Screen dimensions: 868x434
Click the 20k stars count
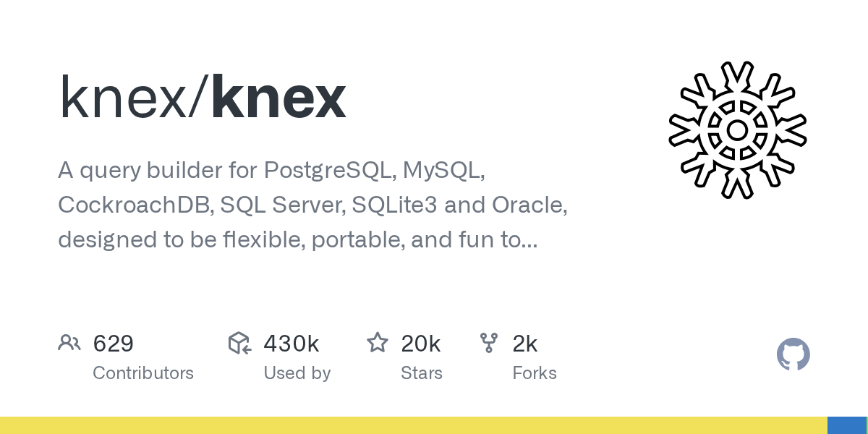pyautogui.click(x=421, y=344)
